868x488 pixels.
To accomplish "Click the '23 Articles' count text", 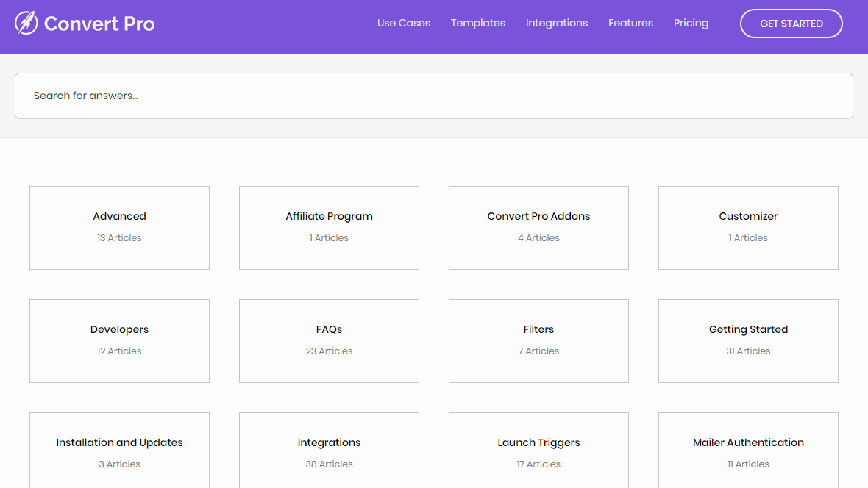I will point(329,351).
